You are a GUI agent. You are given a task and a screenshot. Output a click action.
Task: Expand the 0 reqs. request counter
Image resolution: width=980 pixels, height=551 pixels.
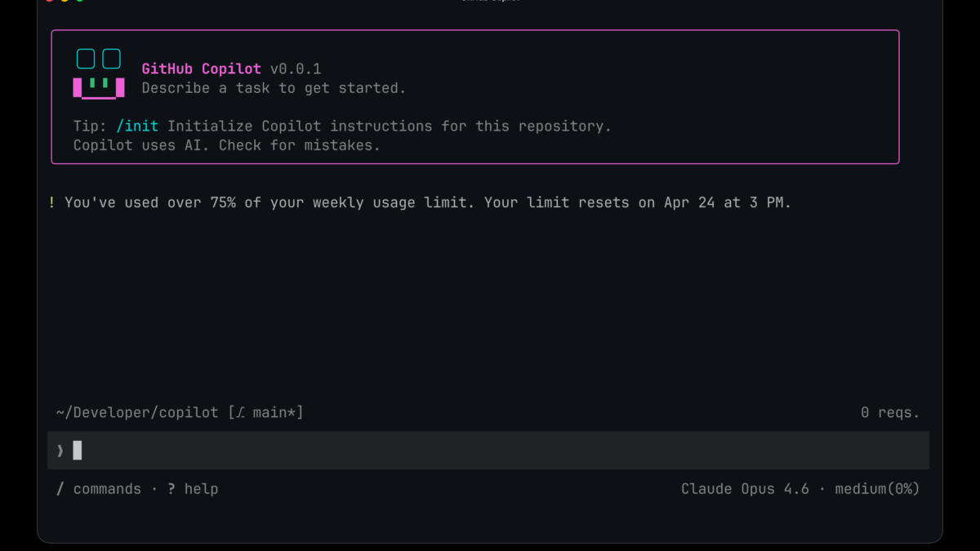point(889,412)
